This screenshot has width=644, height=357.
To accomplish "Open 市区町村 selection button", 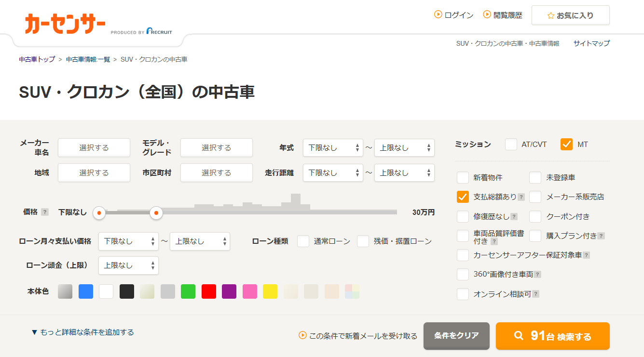I will coord(217,172).
